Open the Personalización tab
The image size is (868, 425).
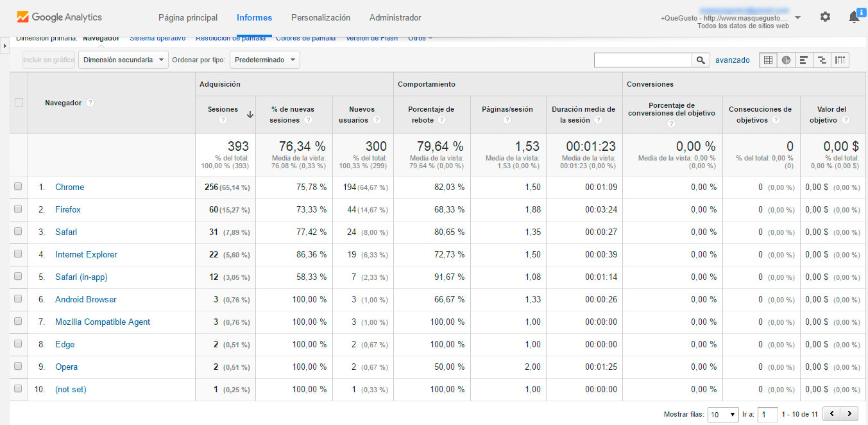[x=321, y=17]
